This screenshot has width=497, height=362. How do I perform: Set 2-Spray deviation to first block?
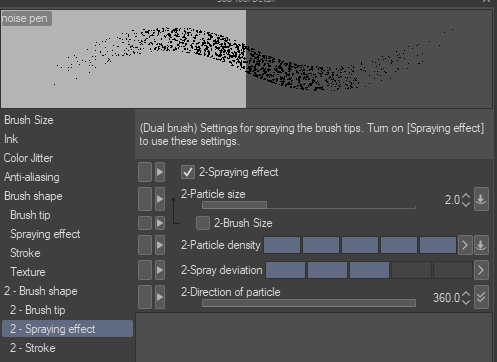[x=285, y=270]
